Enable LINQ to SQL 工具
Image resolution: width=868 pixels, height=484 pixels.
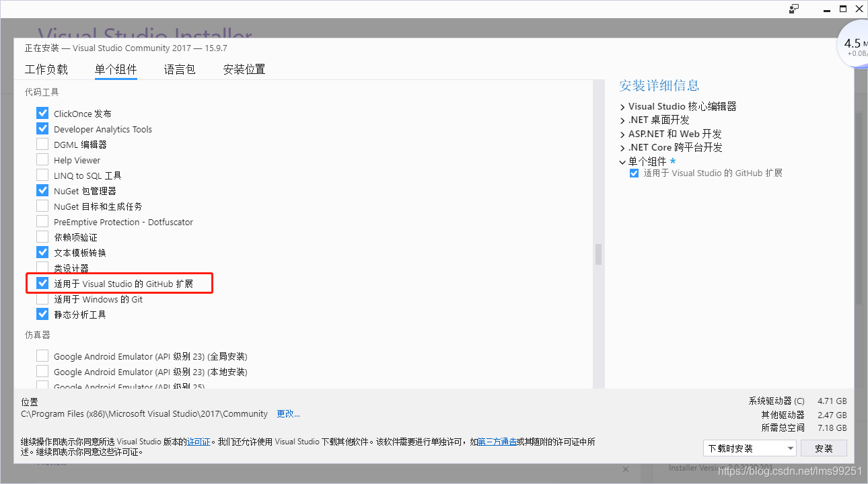(42, 175)
